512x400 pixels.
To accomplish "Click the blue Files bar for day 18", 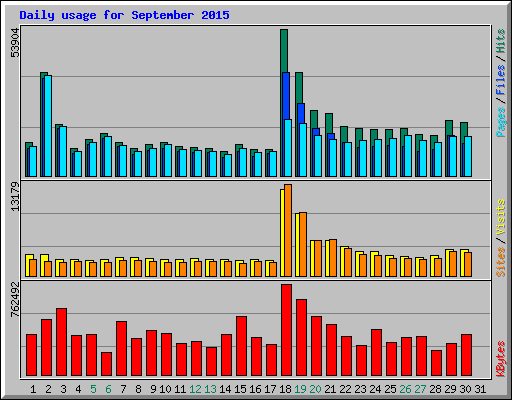I will point(286,96).
